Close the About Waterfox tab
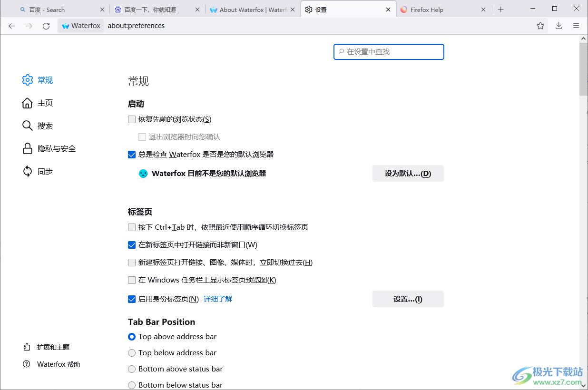 293,10
